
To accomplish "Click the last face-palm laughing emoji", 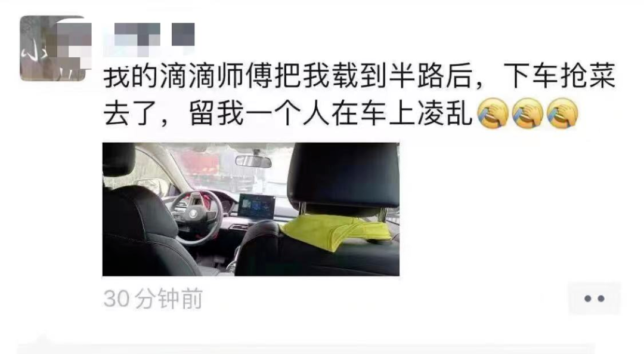I will pyautogui.click(x=563, y=113).
